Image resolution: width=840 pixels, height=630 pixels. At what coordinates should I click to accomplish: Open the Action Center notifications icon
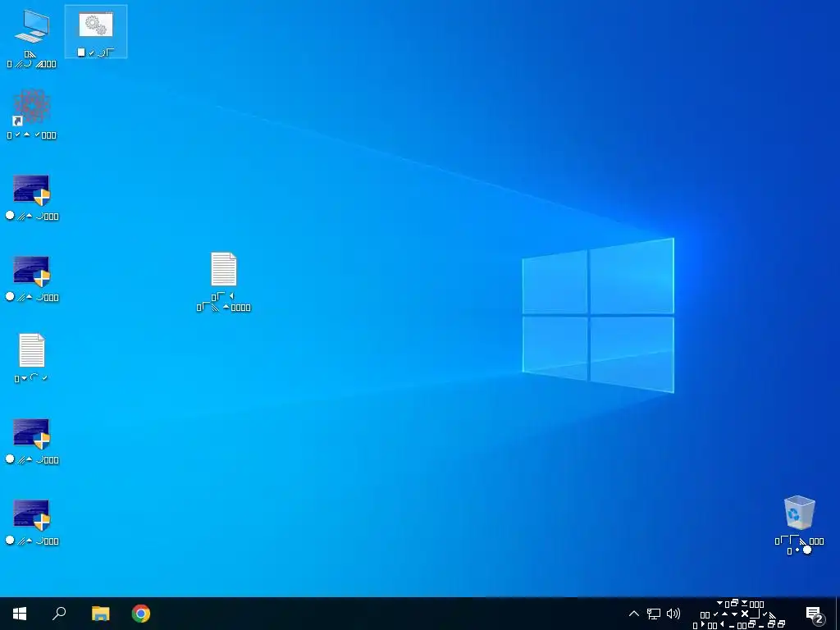click(815, 614)
